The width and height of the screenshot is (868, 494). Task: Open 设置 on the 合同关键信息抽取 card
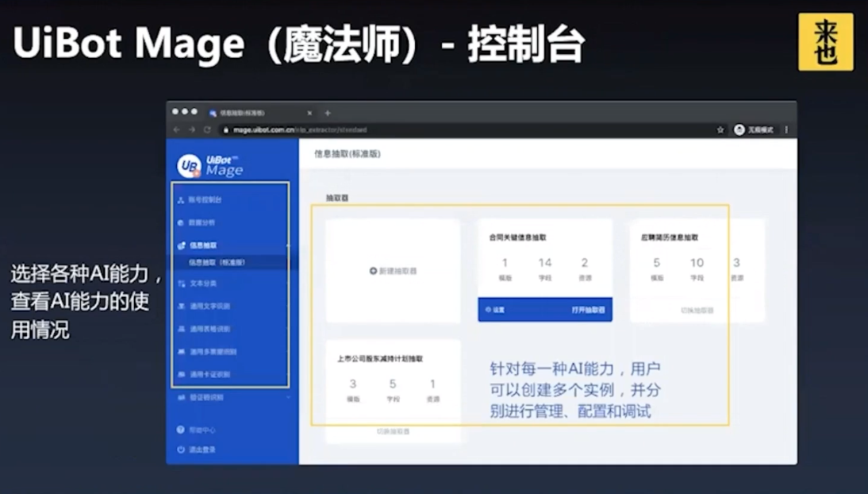495,310
